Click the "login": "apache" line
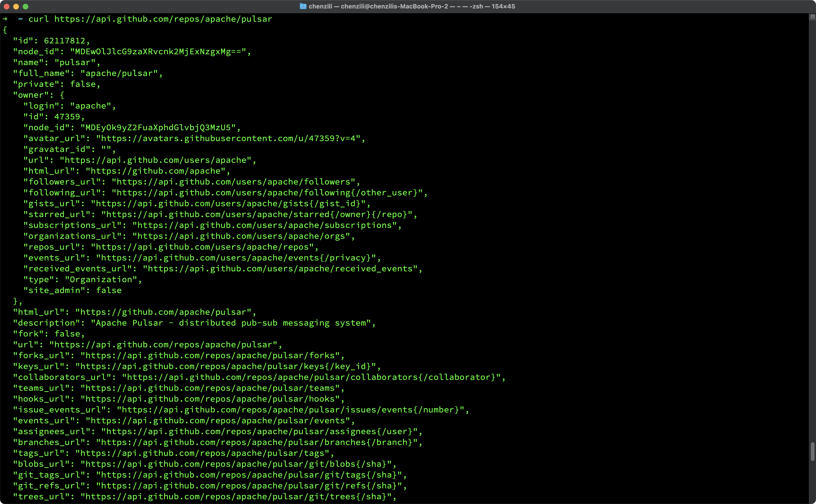816x504 pixels. click(x=70, y=106)
